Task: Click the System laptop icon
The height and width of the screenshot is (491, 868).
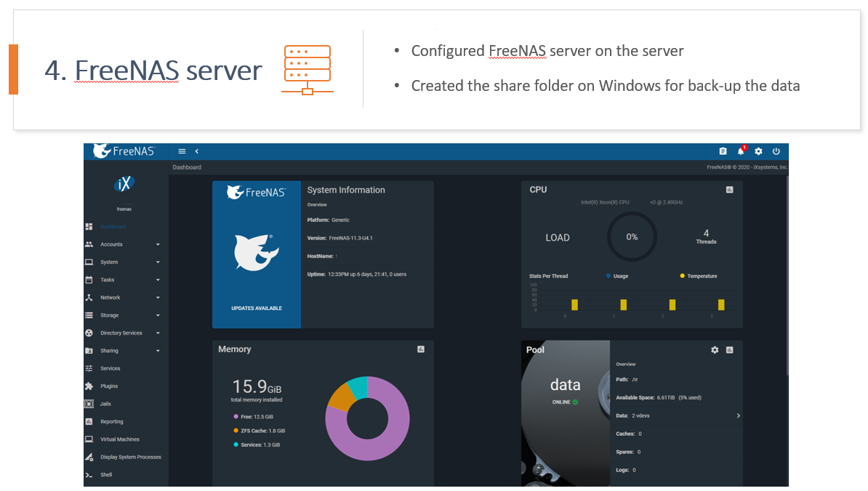Action: 89,262
